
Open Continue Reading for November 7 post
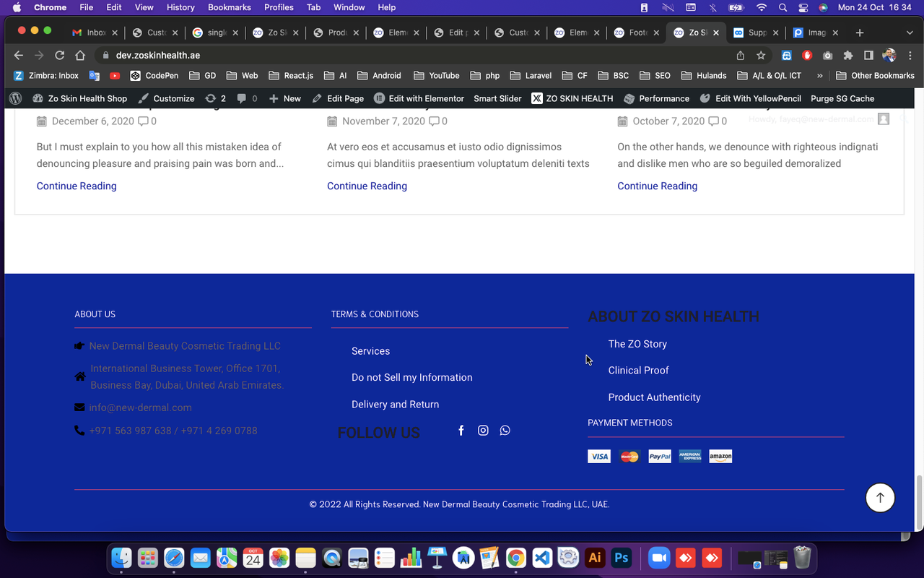[x=367, y=186]
